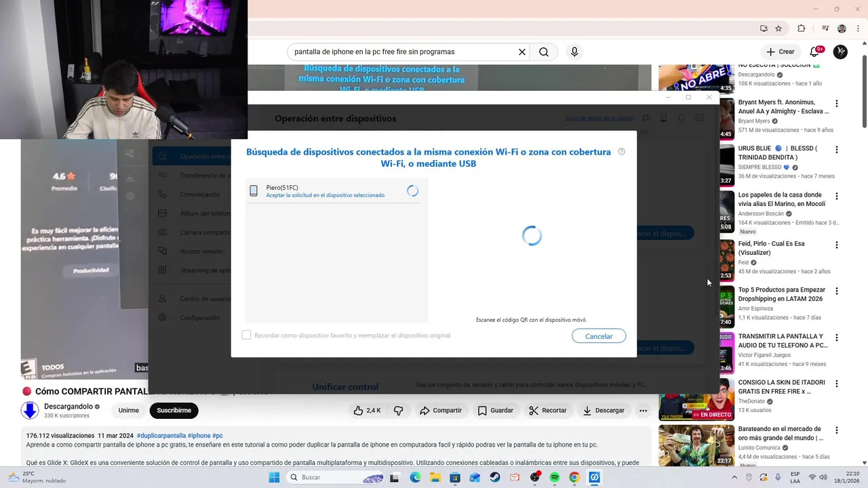Screen dimensions: 868x488
Task: Open Microsoft Edge from taskbar
Action: (415, 477)
